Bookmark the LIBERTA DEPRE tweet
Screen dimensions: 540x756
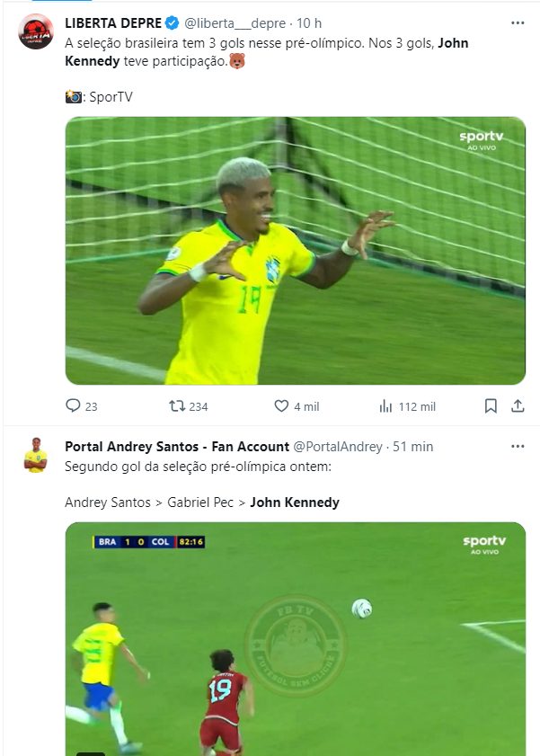point(491,406)
